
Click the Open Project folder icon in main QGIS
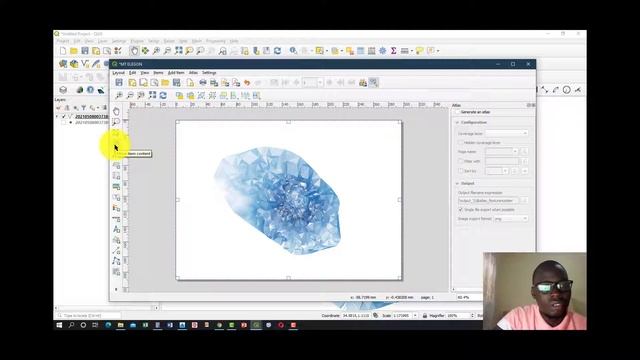click(74, 51)
